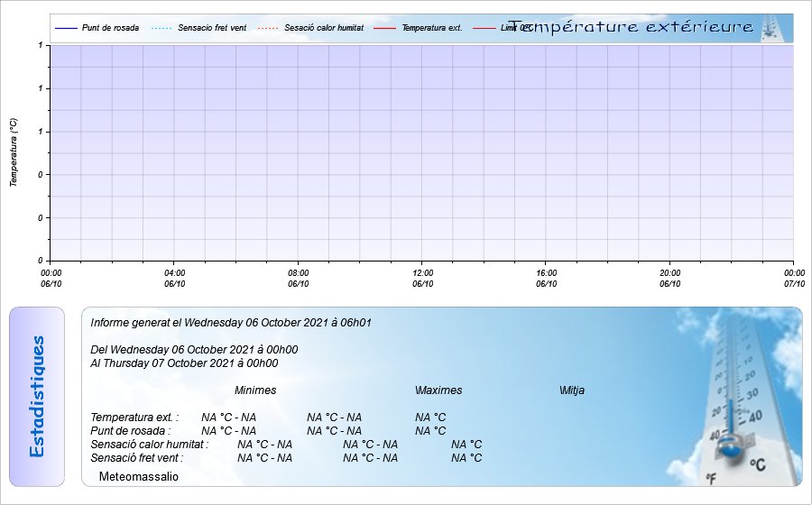The height and width of the screenshot is (505, 812).
Task: Click the thermometer icon beside the chart title
Action: 770,28
